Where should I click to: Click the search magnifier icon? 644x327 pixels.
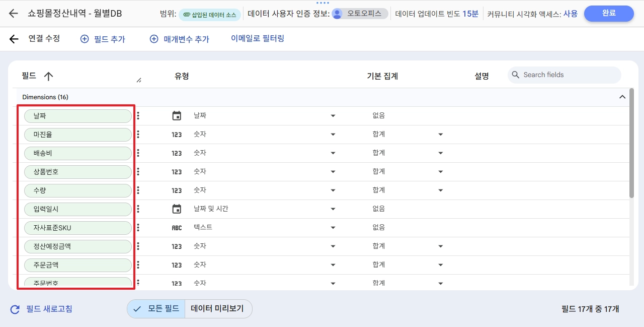pos(516,75)
